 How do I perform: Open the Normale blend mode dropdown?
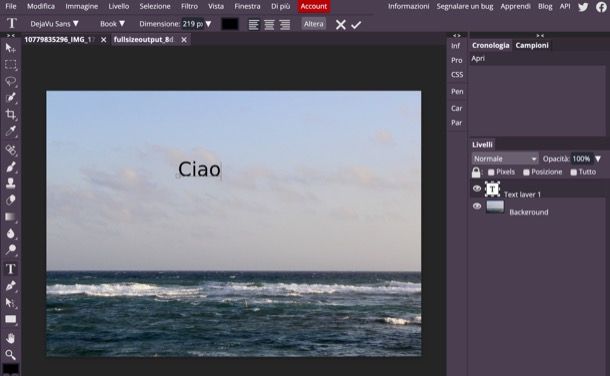[x=505, y=159]
